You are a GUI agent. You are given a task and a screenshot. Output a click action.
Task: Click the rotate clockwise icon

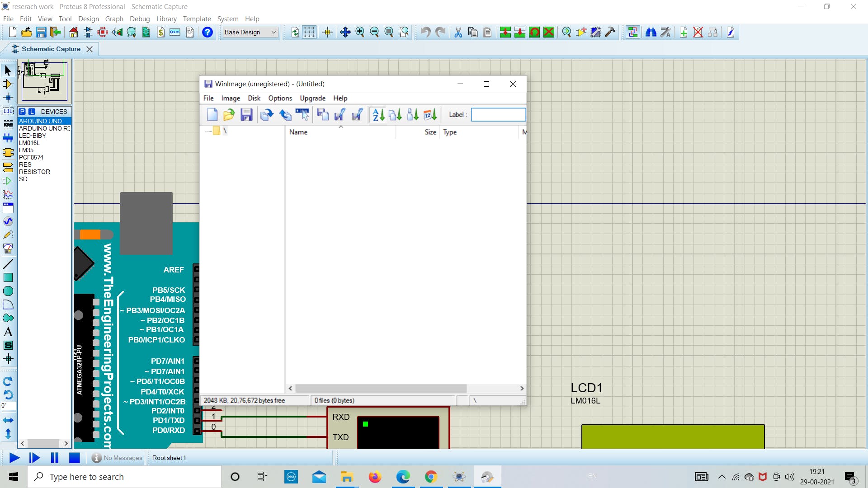[8, 381]
